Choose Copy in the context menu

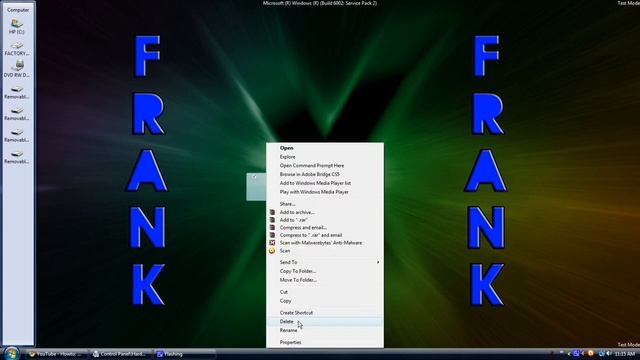click(x=324, y=301)
